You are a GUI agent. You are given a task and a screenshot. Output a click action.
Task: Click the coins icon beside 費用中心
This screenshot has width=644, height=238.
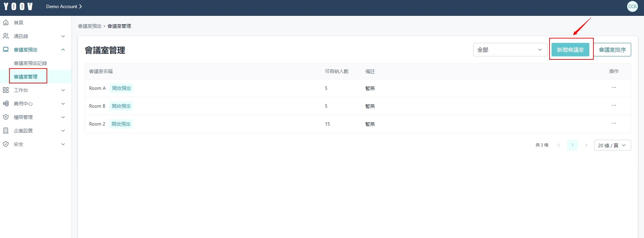point(6,104)
